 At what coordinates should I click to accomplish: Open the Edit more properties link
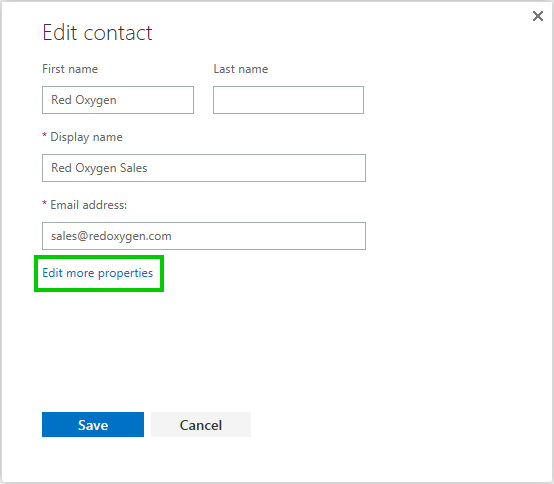(x=98, y=273)
